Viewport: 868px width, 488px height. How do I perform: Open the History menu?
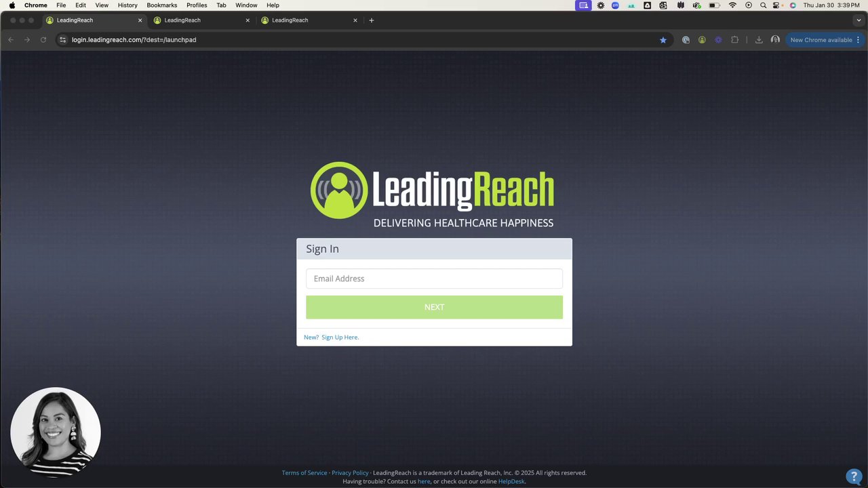127,5
